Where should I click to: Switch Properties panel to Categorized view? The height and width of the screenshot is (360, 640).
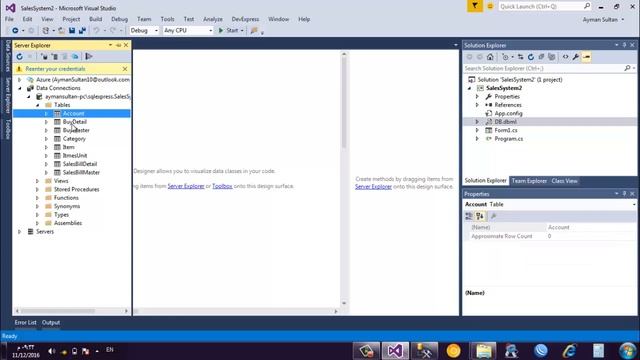tap(469, 216)
